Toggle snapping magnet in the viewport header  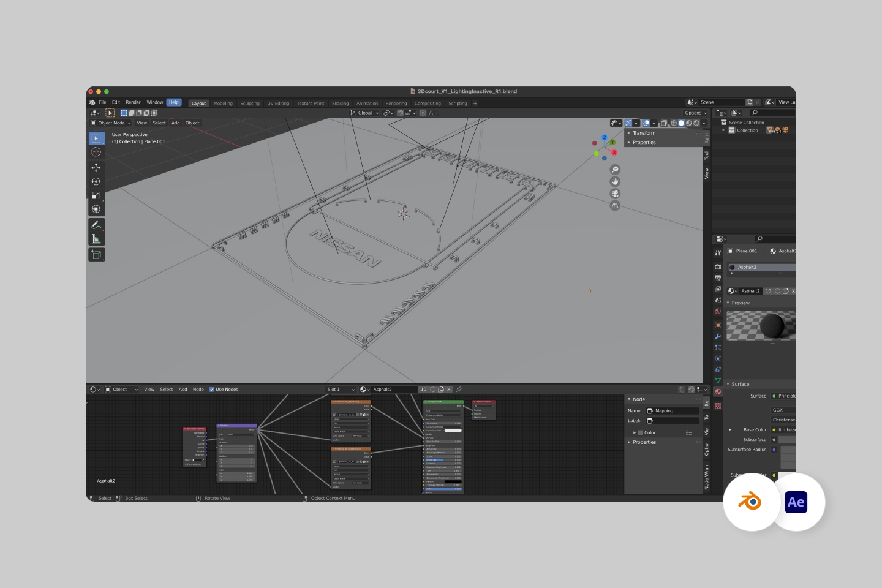click(401, 113)
